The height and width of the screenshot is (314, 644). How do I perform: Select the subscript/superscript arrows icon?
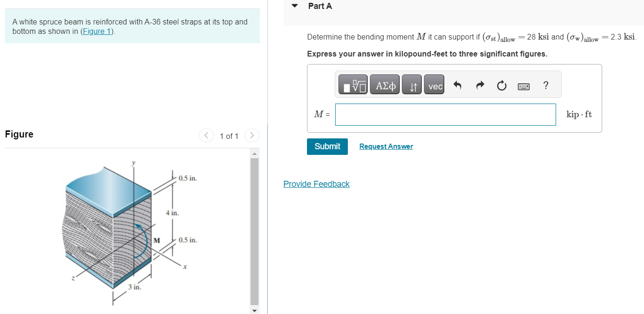(x=411, y=84)
